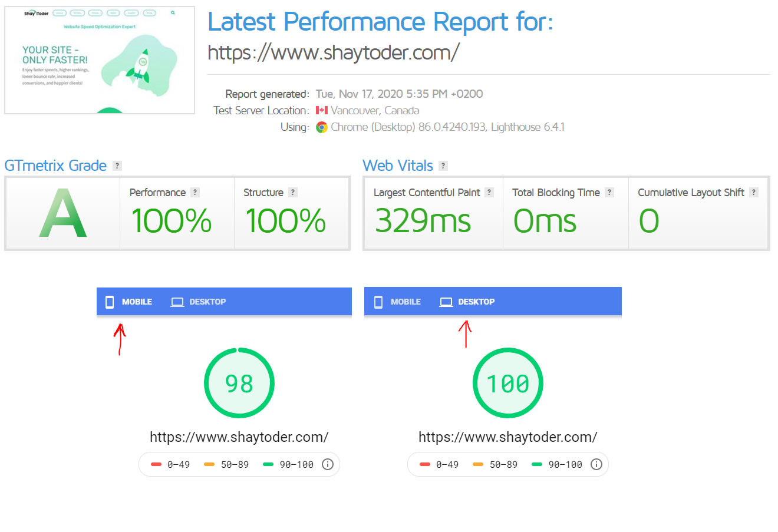Click the "Cumulative Layout Shift" label
Image resolution: width=778 pixels, height=532 pixels.
pyautogui.click(x=691, y=193)
